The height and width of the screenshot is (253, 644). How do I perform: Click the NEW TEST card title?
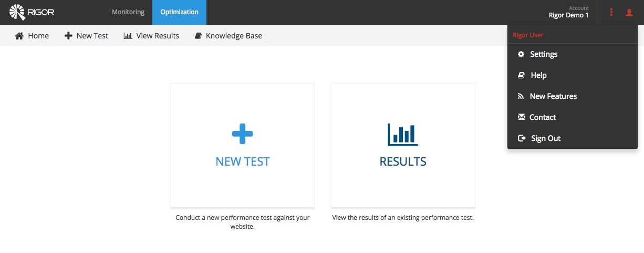click(x=243, y=161)
